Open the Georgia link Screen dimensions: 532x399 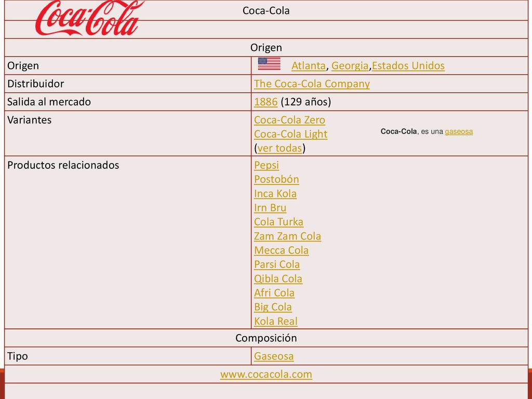click(x=350, y=65)
